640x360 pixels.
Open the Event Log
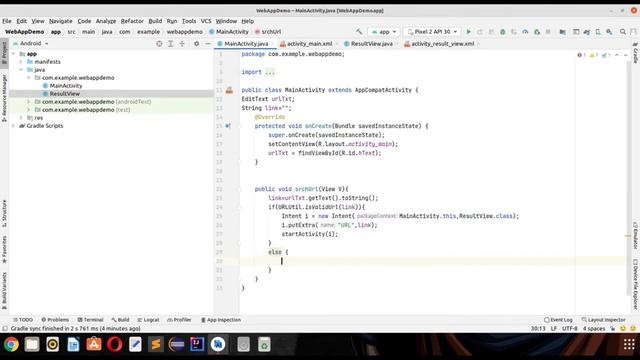tap(558, 320)
